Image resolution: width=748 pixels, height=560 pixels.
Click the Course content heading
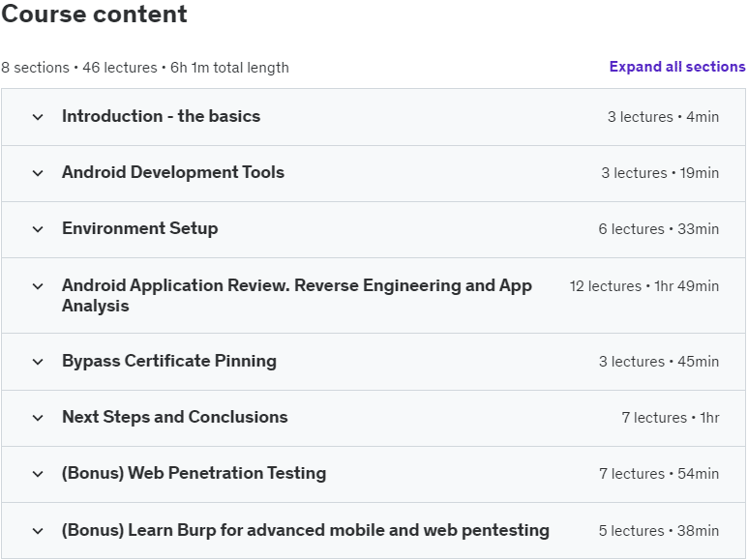pos(95,14)
